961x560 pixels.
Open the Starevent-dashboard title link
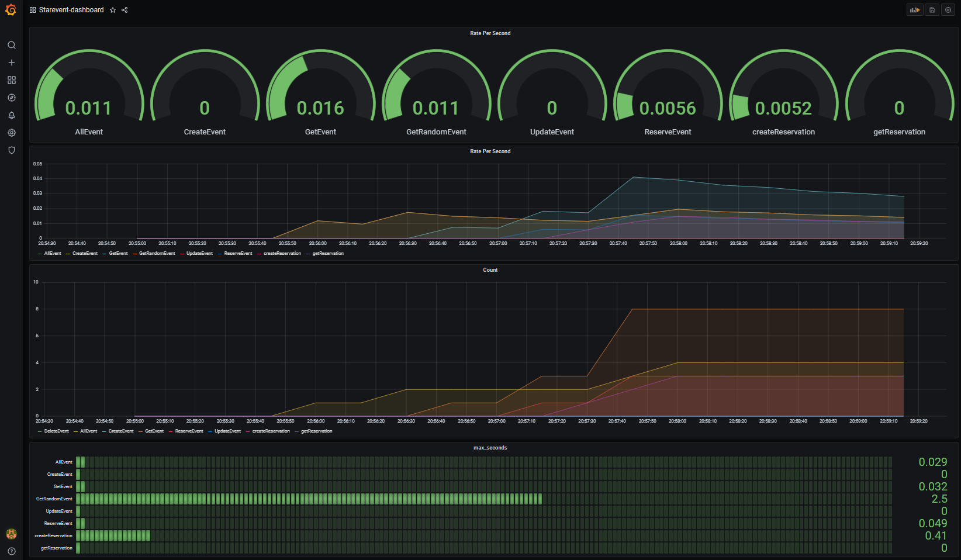click(71, 10)
